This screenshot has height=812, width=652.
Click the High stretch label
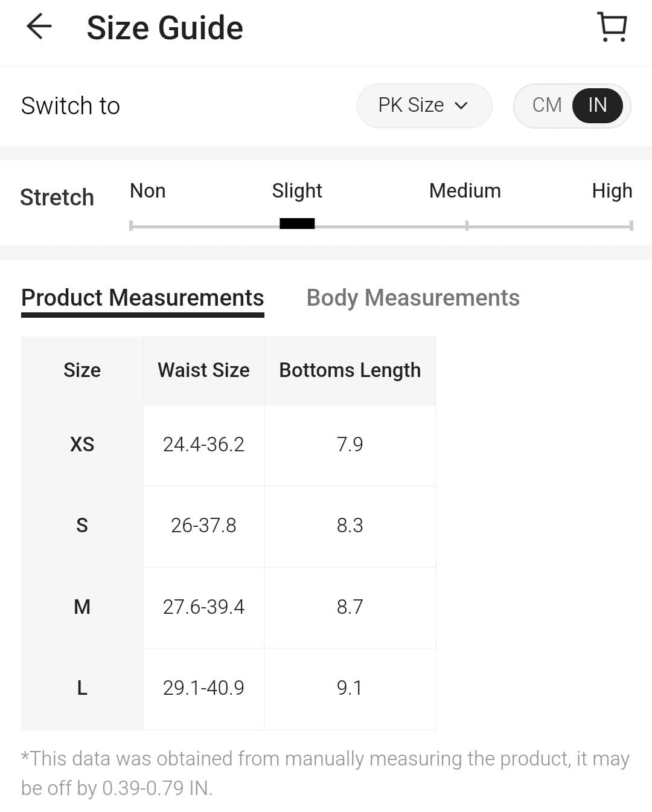pos(612,191)
